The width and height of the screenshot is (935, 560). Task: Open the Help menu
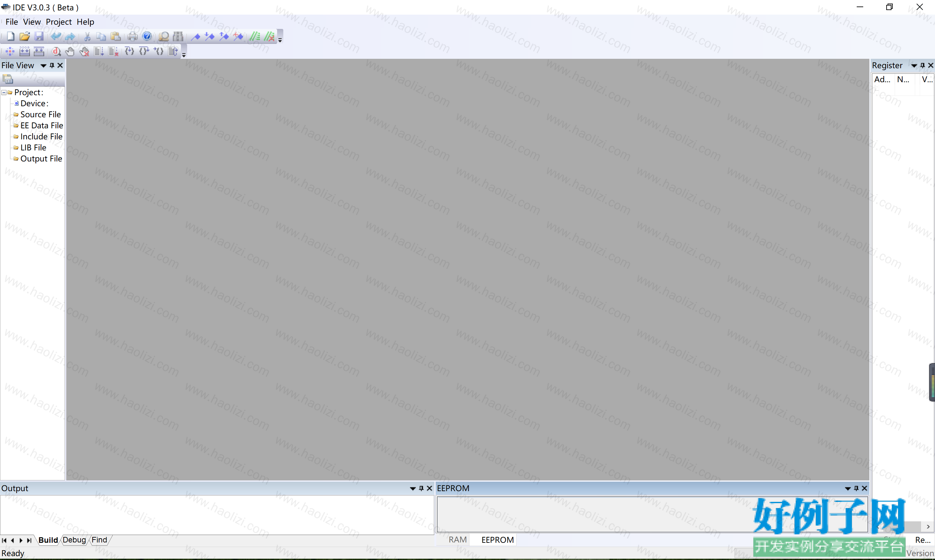pos(85,22)
